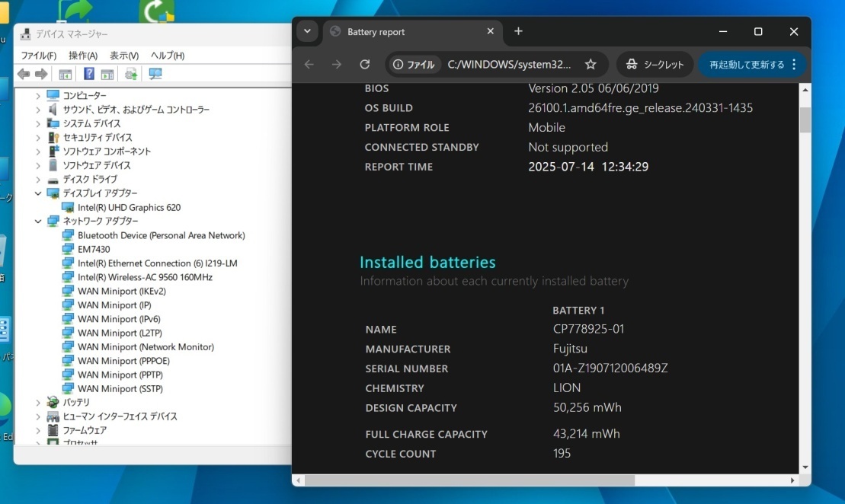
Task: Expand the ソフトウェア コンポーネント node
Action: tap(38, 152)
